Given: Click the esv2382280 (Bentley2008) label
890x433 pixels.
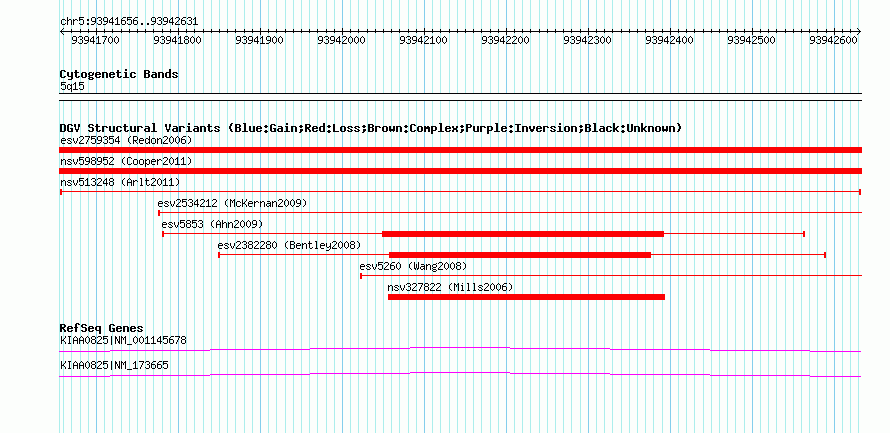Looking at the screenshot, I should pyautogui.click(x=289, y=245).
